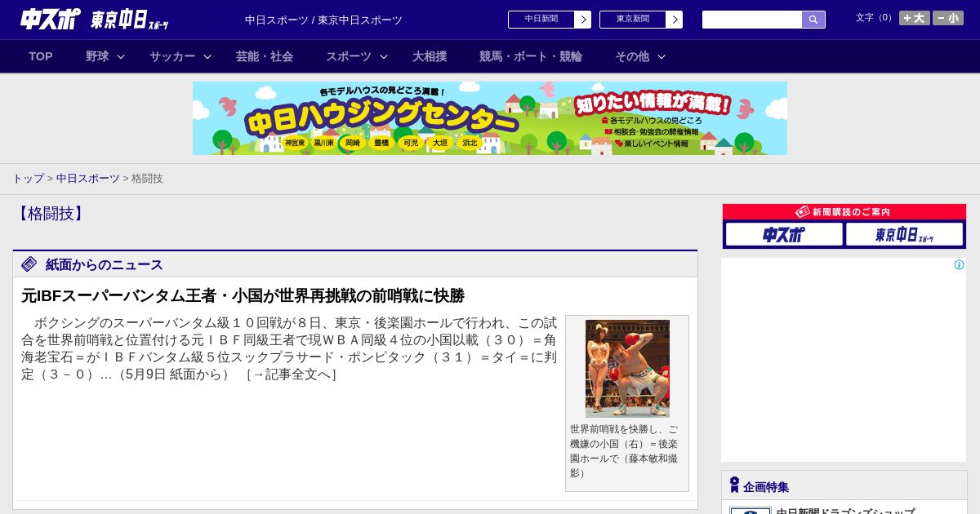Open the boxing match photo thumbnail

627,369
